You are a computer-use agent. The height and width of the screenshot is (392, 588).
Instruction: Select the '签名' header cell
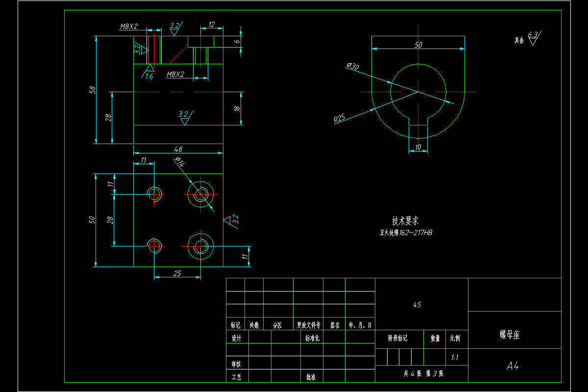tap(335, 324)
